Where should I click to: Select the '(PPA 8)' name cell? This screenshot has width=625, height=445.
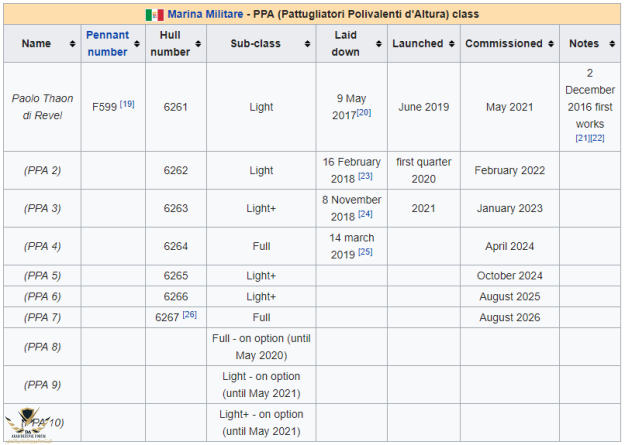[42, 347]
